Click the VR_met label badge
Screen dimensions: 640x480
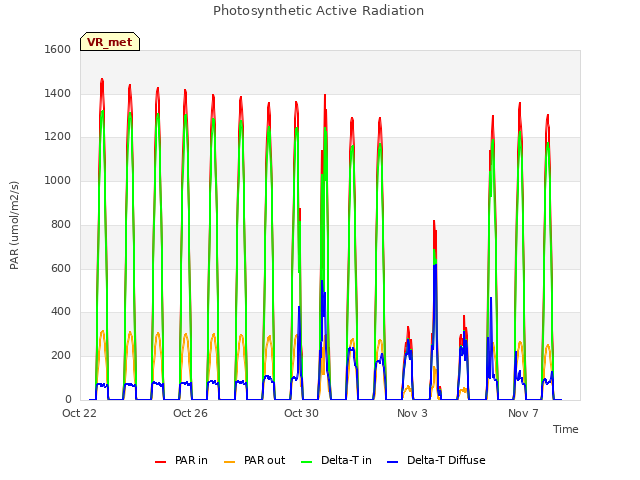click(x=110, y=42)
